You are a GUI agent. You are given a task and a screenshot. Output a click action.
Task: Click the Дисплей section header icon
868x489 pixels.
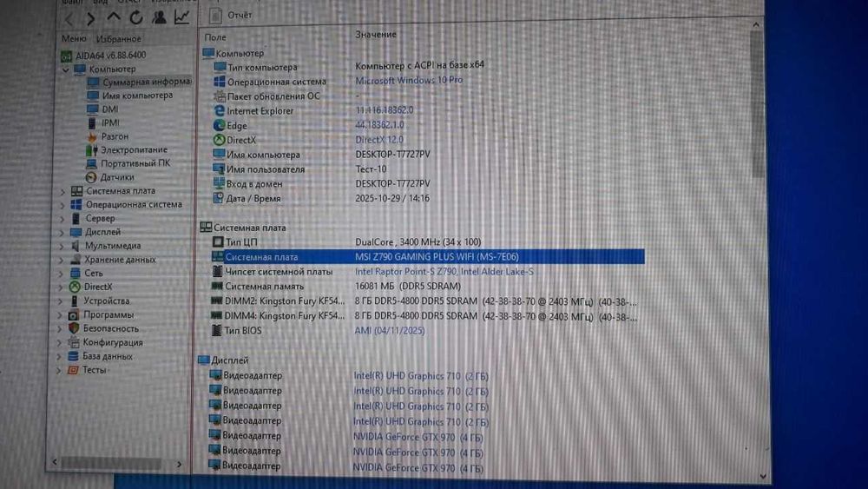point(204,360)
